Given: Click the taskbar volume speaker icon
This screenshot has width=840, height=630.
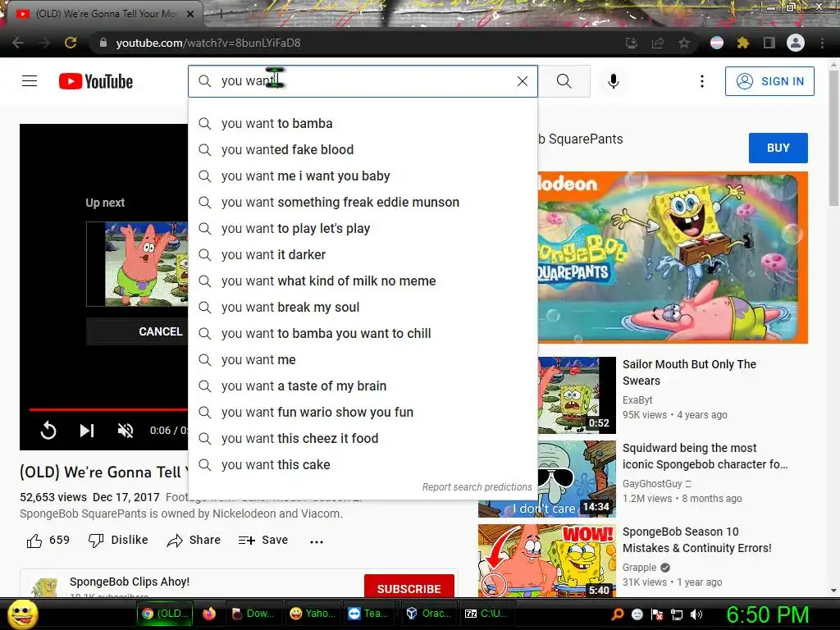Looking at the screenshot, I should (696, 614).
